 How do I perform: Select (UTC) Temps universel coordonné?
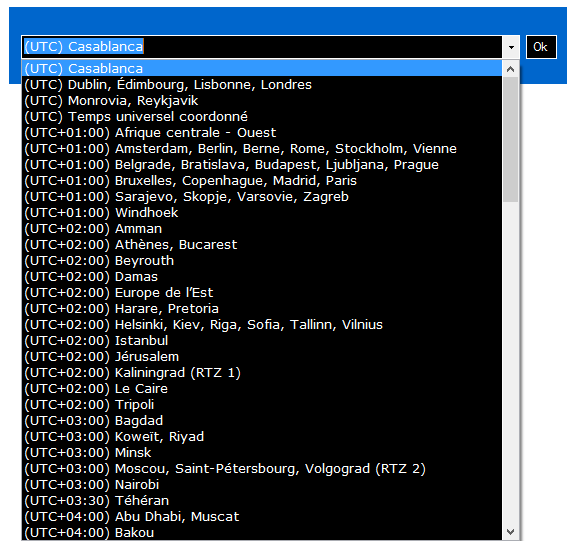262,117
